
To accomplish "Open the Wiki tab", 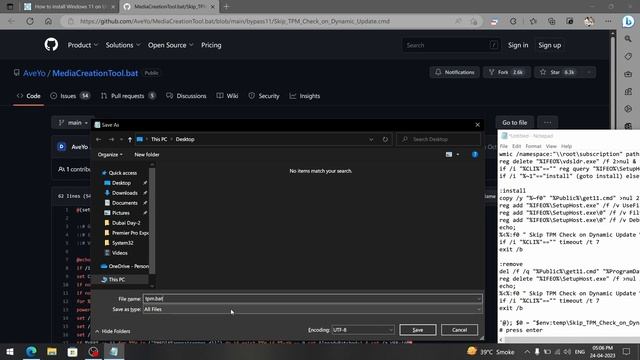I will pos(227,96).
